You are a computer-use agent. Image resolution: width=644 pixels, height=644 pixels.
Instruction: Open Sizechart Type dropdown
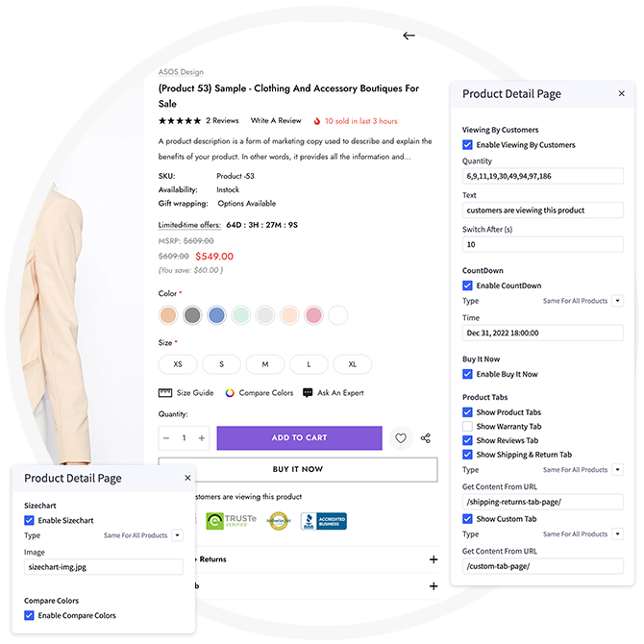[177, 535]
